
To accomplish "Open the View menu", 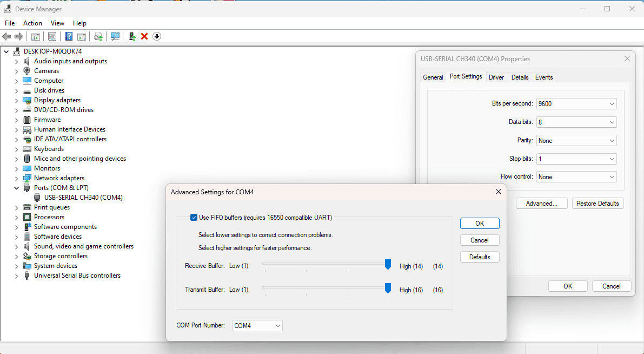I will point(57,23).
